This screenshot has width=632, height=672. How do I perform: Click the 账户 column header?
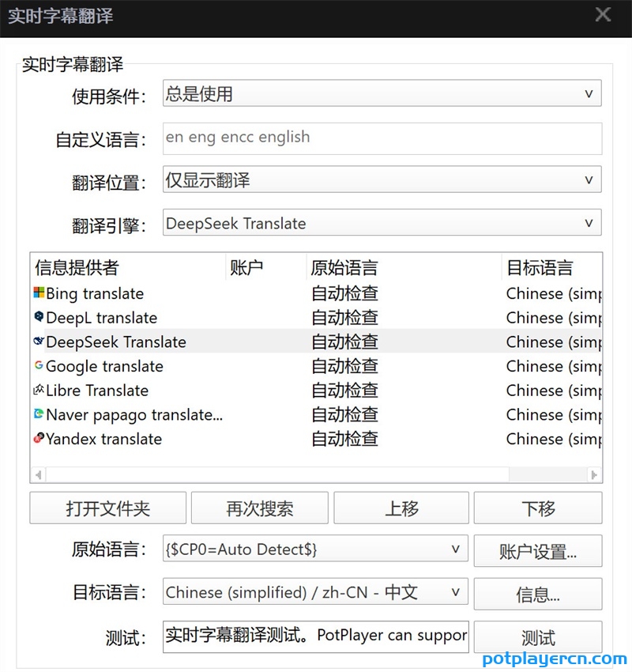tap(266, 267)
